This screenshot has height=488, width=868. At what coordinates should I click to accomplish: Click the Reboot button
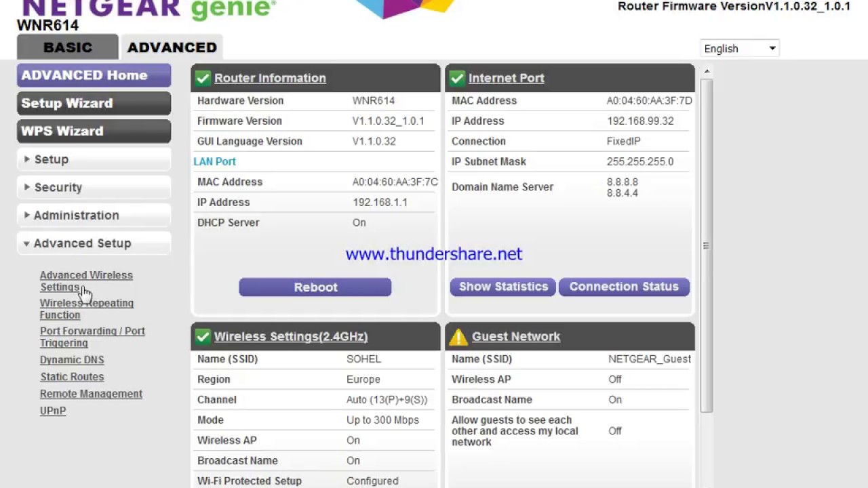point(315,287)
